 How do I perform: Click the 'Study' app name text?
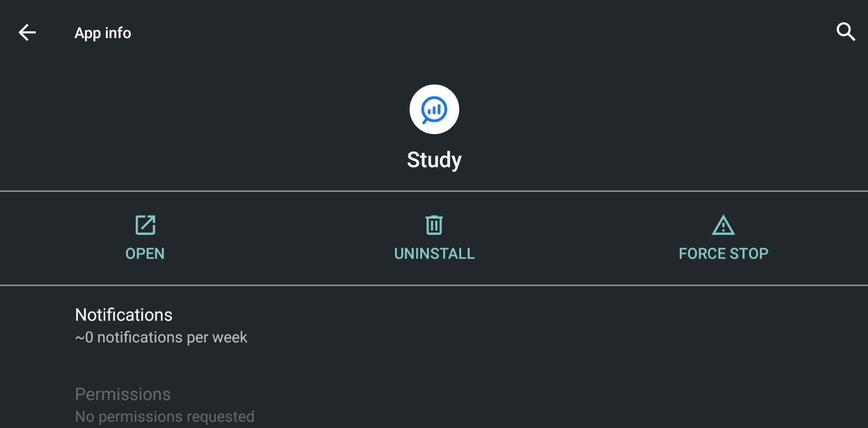pos(434,160)
